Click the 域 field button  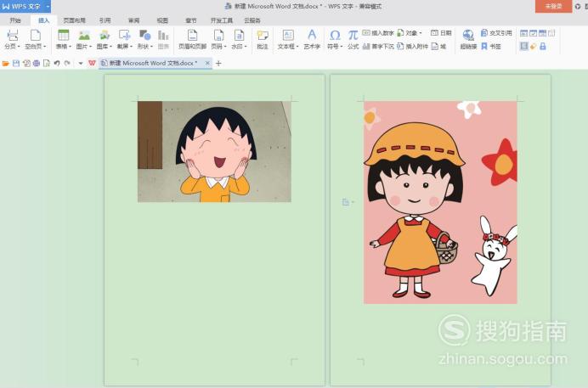(x=438, y=47)
